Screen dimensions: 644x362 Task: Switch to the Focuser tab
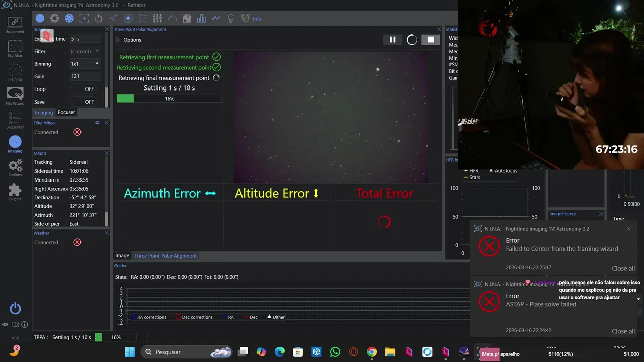click(66, 112)
